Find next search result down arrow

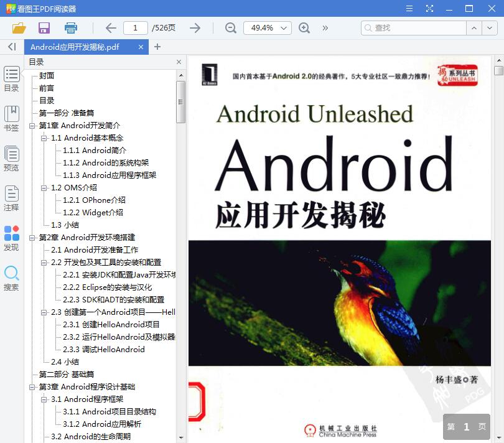click(x=490, y=28)
